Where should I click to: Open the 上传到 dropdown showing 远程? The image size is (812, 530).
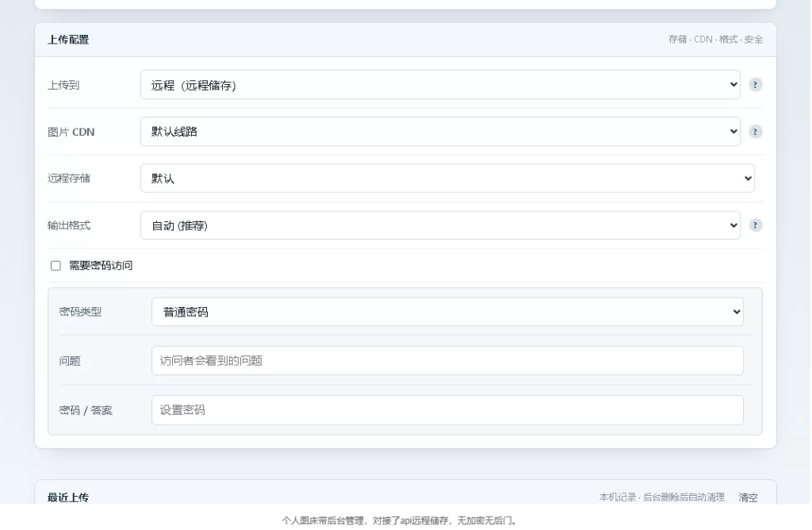pyautogui.click(x=440, y=85)
